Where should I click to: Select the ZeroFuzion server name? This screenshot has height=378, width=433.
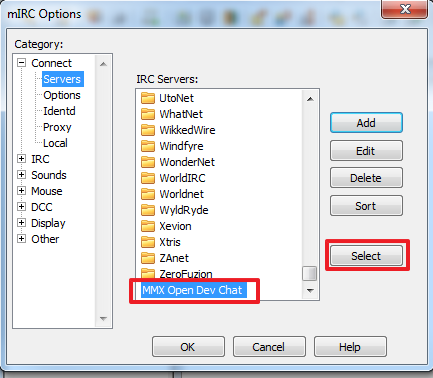pyautogui.click(x=186, y=274)
